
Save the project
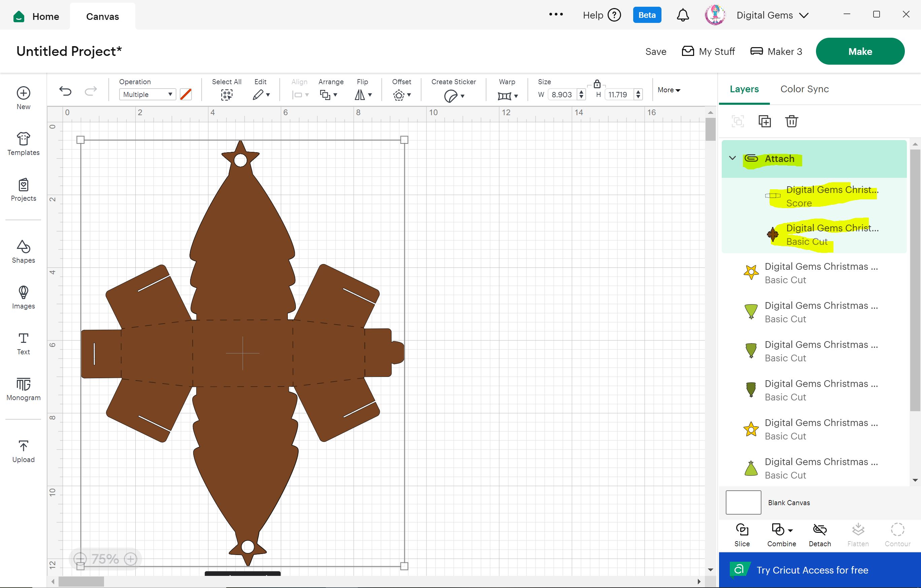655,52
